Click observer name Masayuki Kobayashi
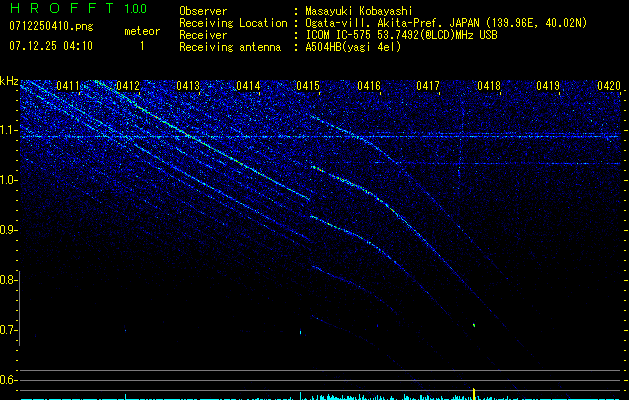The width and height of the screenshot is (629, 400). click(x=359, y=11)
